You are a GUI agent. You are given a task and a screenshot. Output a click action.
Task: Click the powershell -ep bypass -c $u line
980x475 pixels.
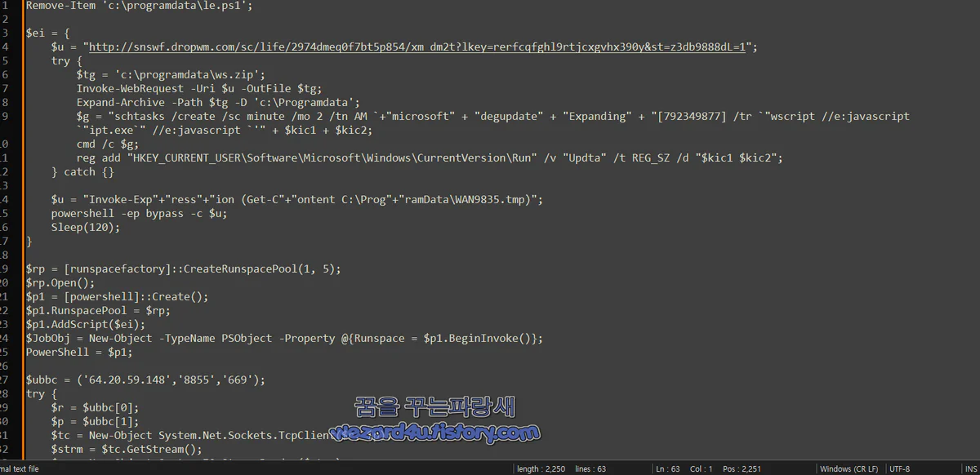pos(139,213)
